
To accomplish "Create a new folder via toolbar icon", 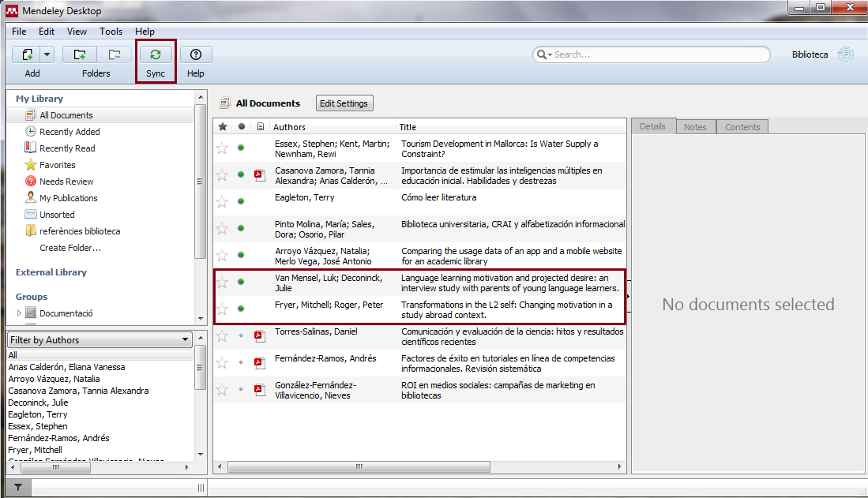I will pyautogui.click(x=80, y=54).
